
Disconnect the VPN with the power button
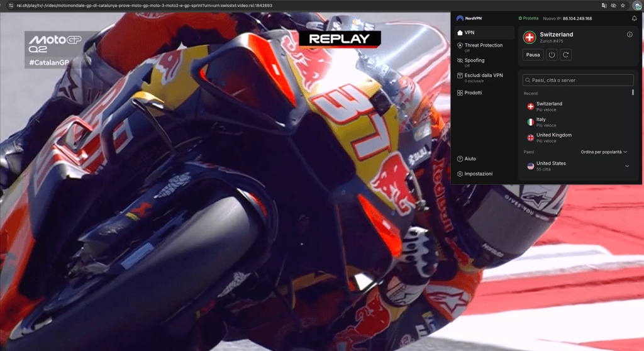click(x=552, y=55)
